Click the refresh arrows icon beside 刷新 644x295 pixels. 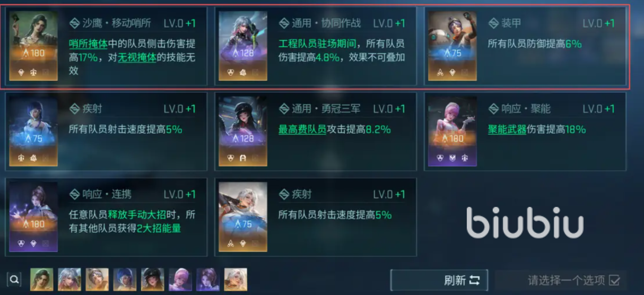[x=475, y=280]
